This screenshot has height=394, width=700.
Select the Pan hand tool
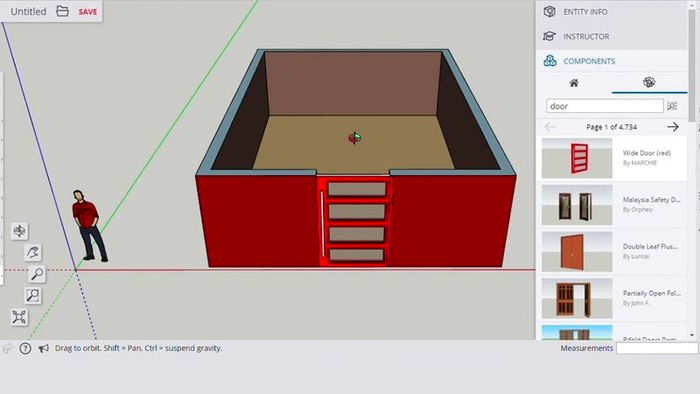(33, 252)
